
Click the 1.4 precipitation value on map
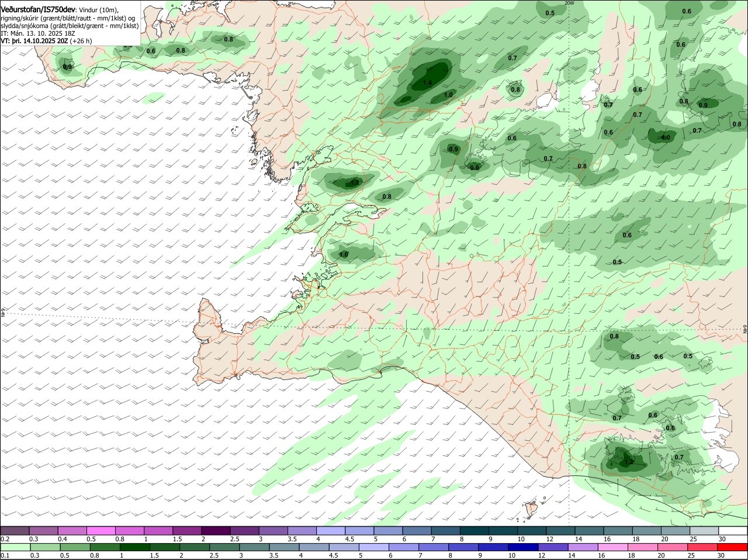pos(427,83)
